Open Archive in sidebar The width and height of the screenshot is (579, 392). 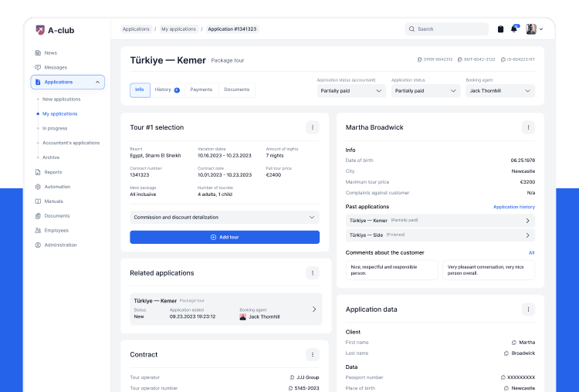[51, 157]
